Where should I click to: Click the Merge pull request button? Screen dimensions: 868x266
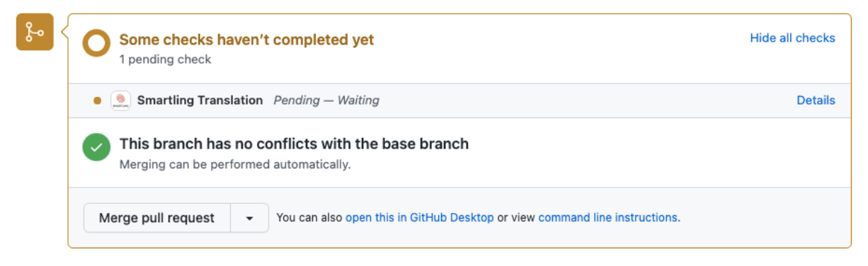(x=157, y=218)
